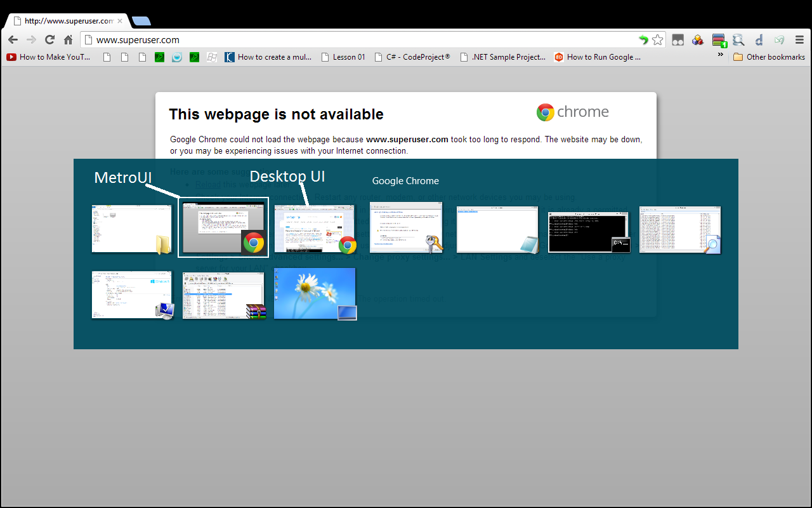Screen dimensions: 812x508
Task: Open the Chrome hamburger menu
Action: click(x=800, y=40)
